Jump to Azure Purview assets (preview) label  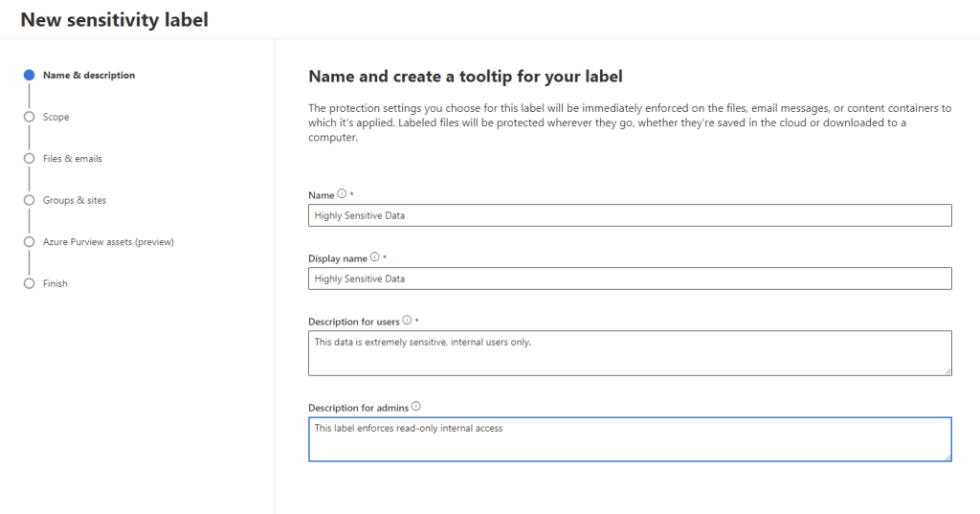click(x=108, y=242)
